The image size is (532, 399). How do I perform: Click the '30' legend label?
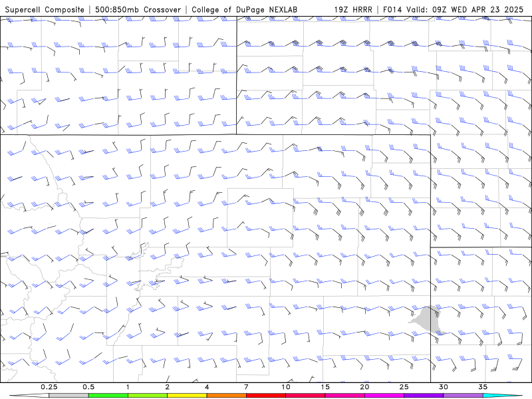click(x=443, y=387)
